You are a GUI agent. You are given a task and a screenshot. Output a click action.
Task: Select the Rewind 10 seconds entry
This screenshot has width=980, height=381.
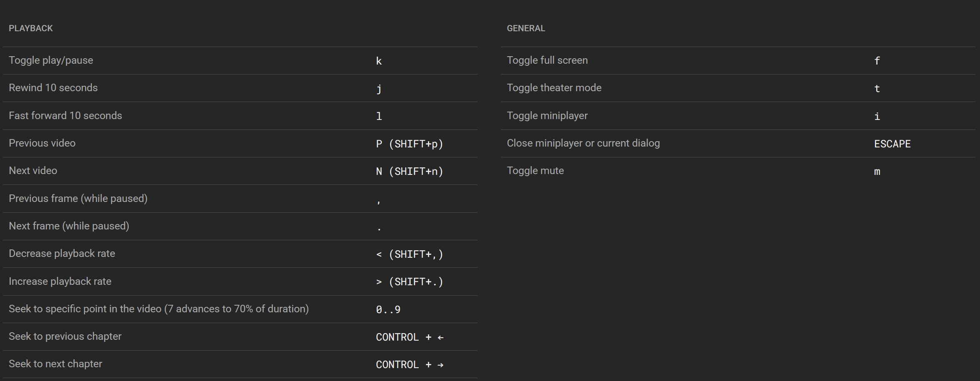tap(240, 88)
